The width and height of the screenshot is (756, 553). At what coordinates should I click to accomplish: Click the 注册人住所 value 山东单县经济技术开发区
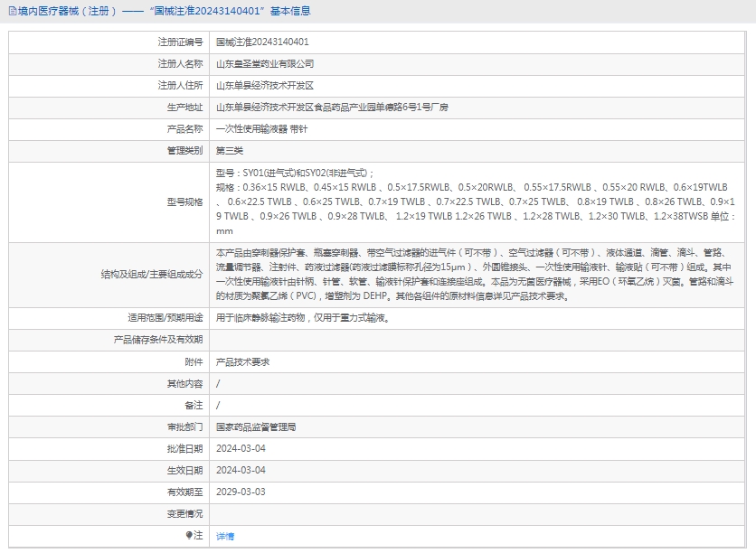click(265, 86)
